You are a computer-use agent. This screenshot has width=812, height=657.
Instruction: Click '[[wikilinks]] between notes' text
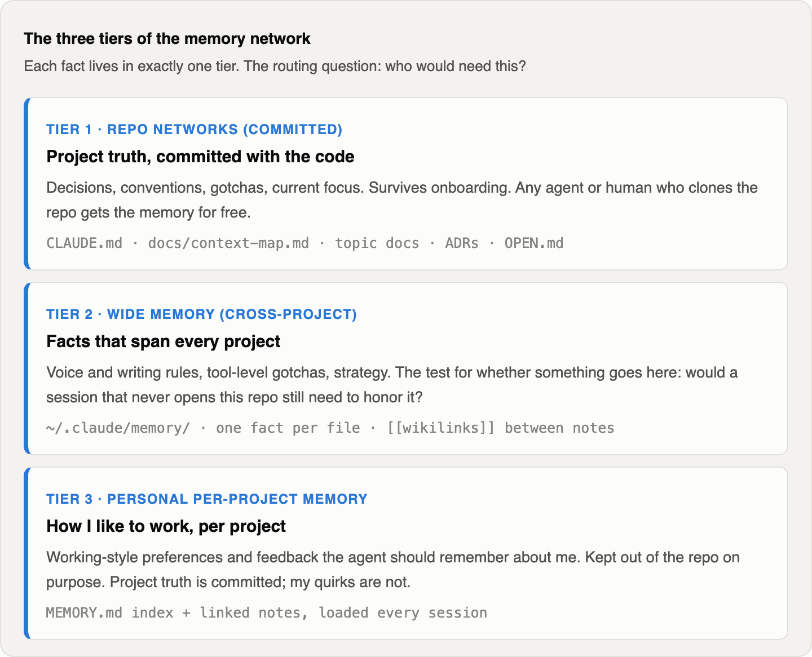(500, 428)
